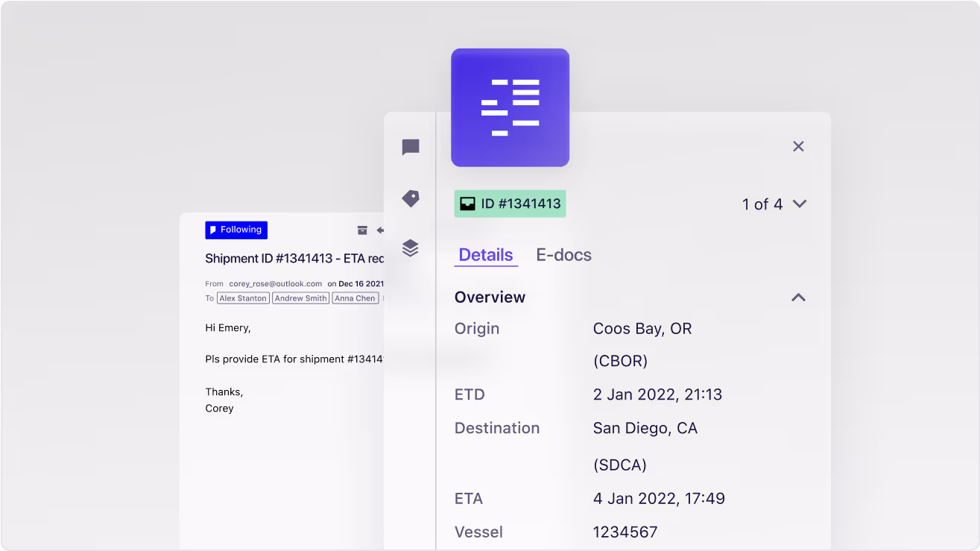
Task: Click the purple app logo tile
Action: (510, 107)
